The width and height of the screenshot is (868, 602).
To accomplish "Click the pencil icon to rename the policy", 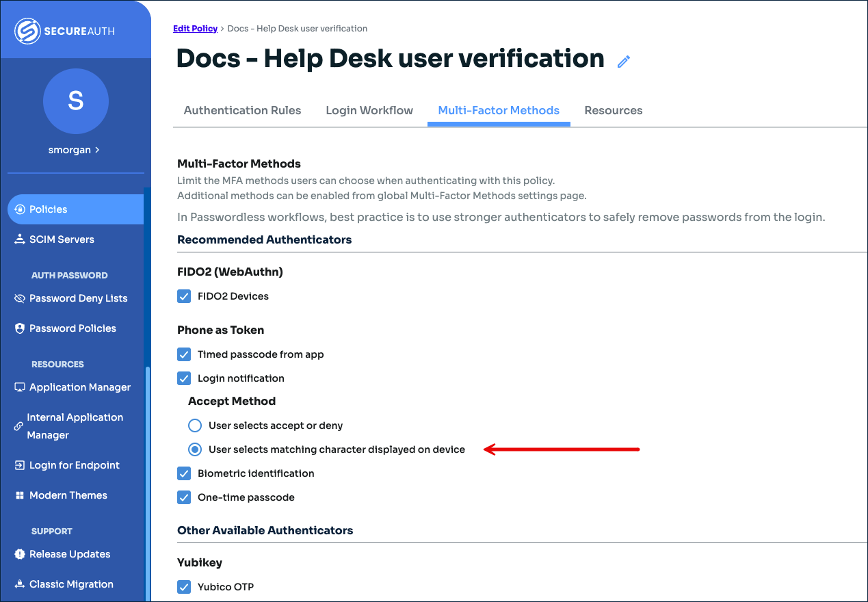I will tap(623, 62).
